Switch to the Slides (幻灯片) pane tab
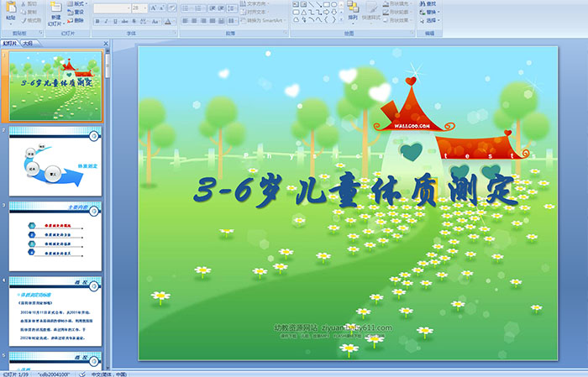 click(10, 43)
